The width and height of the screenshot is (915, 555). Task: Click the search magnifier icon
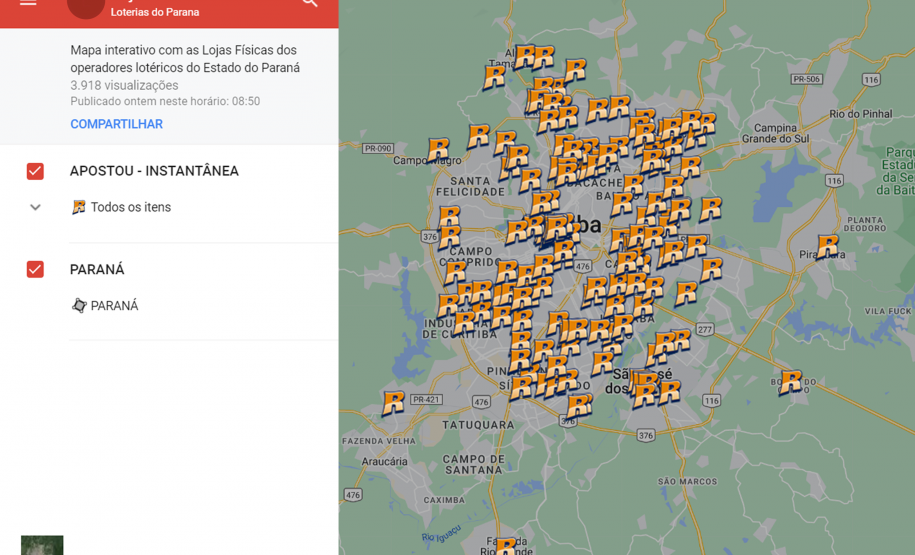coord(310,3)
